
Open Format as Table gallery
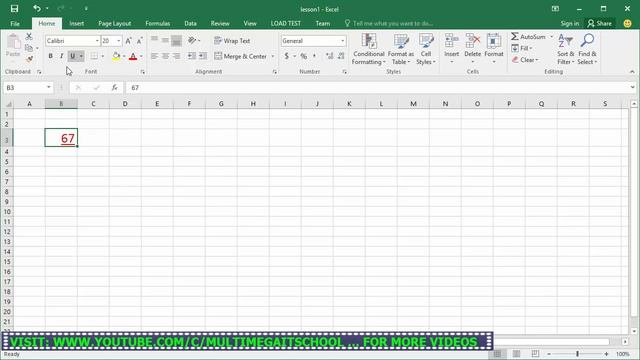click(400, 49)
